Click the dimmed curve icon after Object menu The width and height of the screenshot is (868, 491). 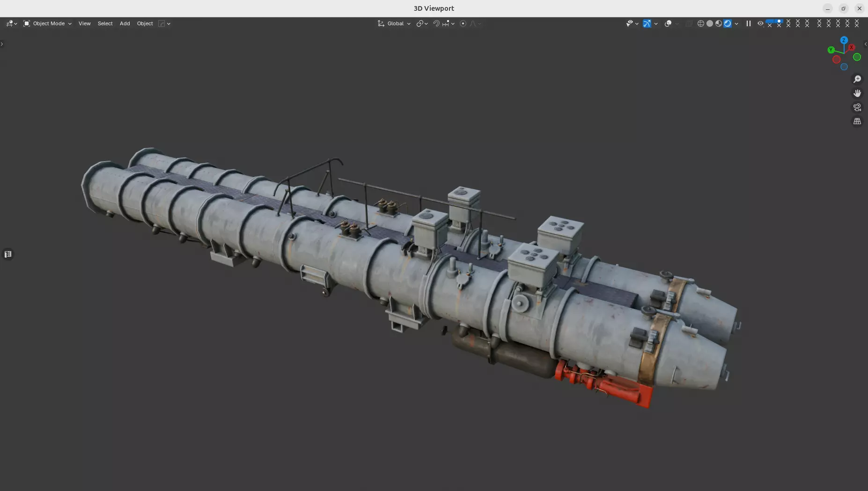[162, 23]
